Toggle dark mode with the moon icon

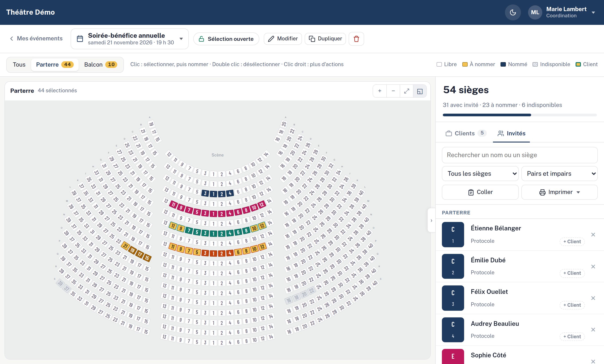click(513, 12)
